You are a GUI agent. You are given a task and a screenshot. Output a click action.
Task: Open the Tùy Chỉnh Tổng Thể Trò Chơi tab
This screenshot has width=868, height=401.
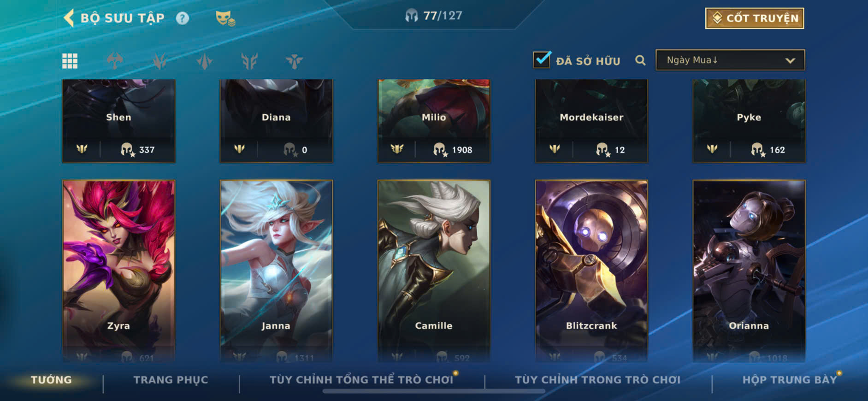tap(361, 380)
